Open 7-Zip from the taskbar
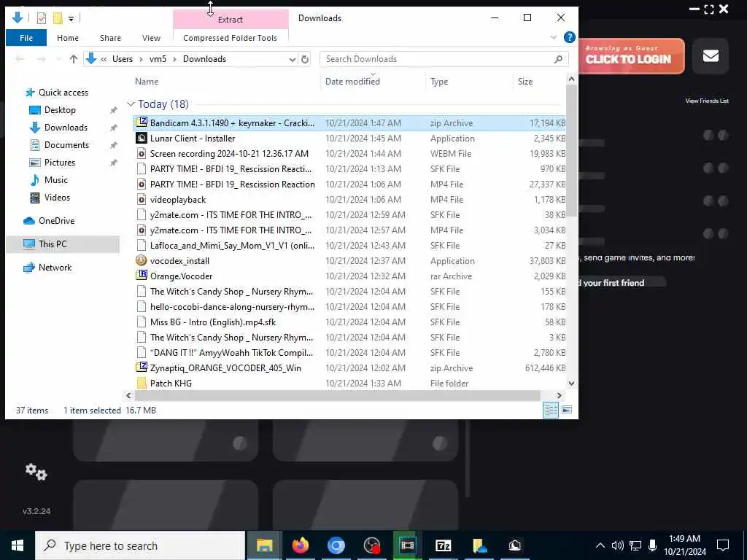Image resolution: width=747 pixels, height=560 pixels. [x=443, y=545]
